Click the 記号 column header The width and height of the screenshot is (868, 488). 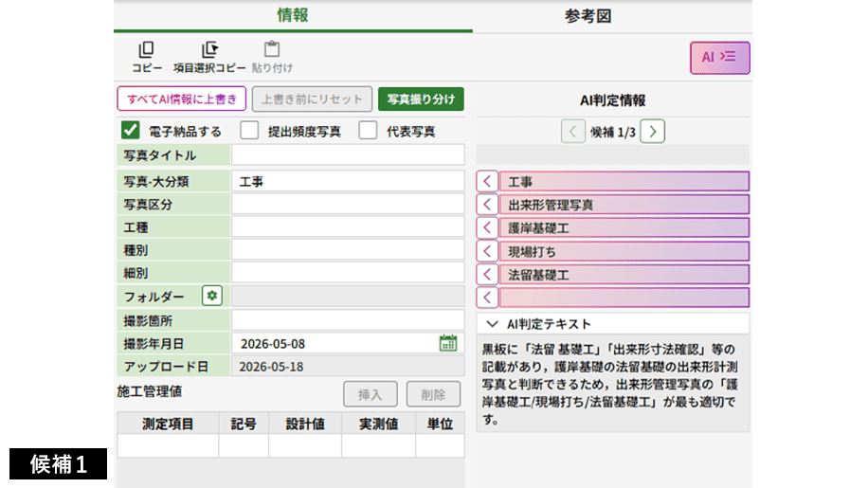point(244,424)
